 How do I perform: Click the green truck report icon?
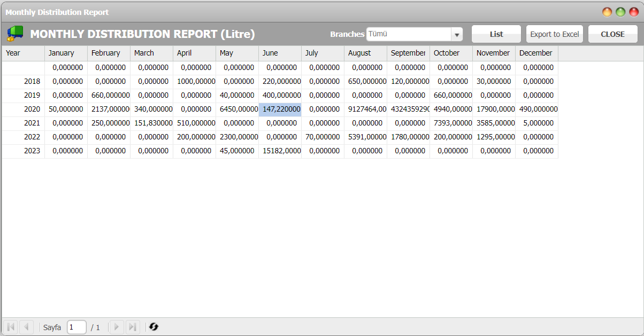tap(15, 34)
